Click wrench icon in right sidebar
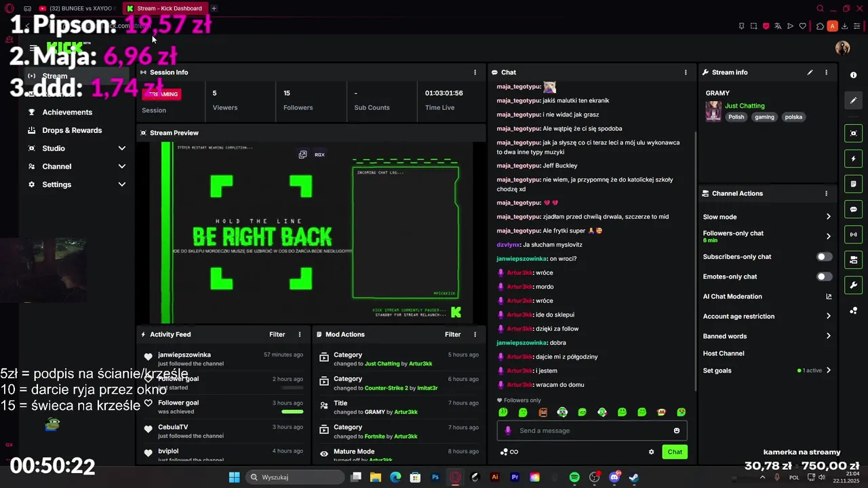 (854, 285)
